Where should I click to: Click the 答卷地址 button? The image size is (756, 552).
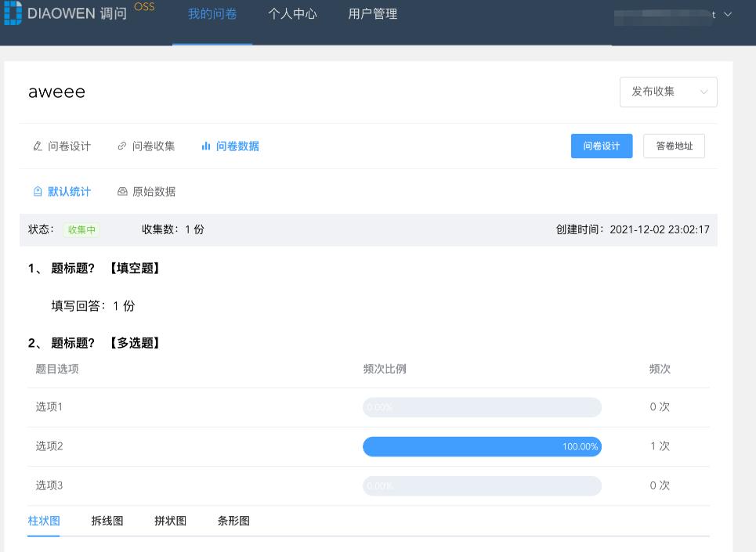coord(674,146)
